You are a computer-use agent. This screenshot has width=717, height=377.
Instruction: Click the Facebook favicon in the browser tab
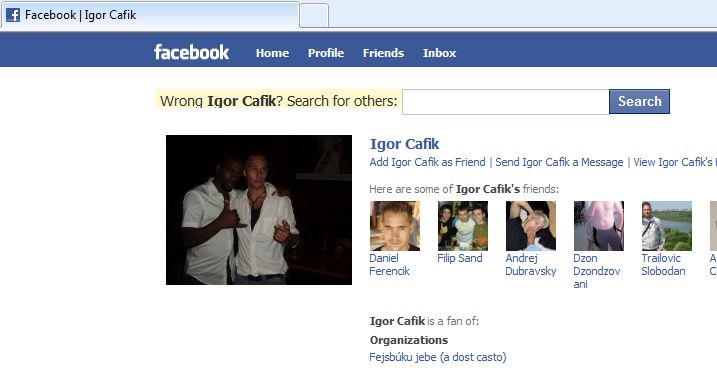coord(13,15)
